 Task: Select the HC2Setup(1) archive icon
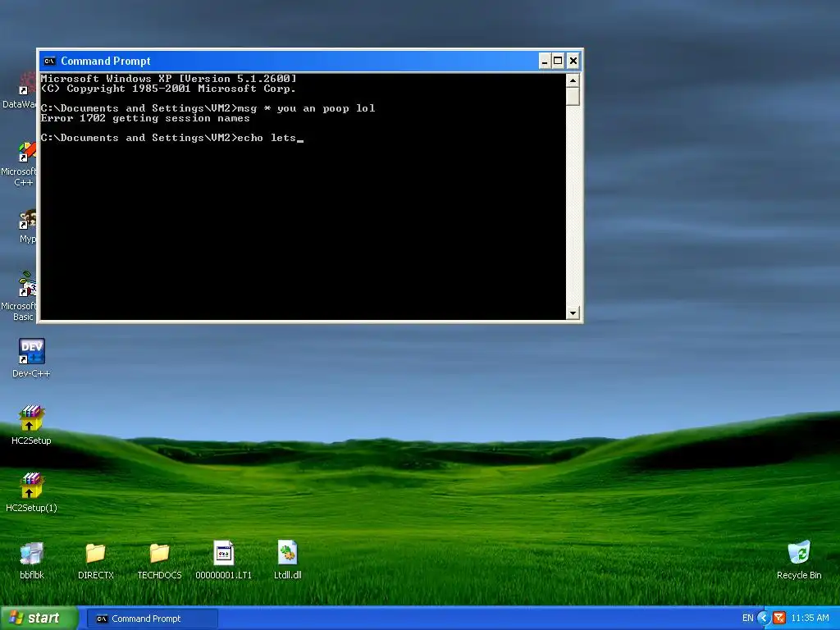click(31, 492)
